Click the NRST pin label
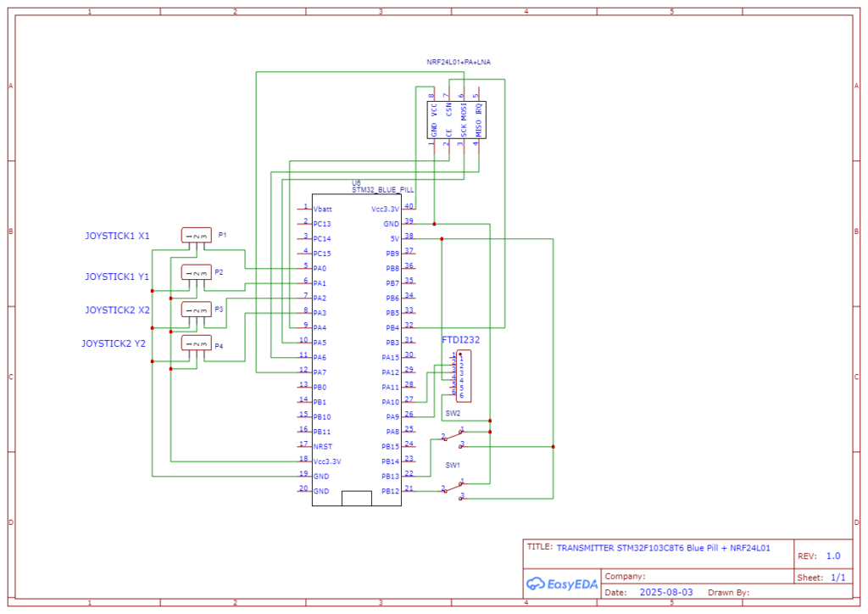The width and height of the screenshot is (868, 614). coord(323,447)
